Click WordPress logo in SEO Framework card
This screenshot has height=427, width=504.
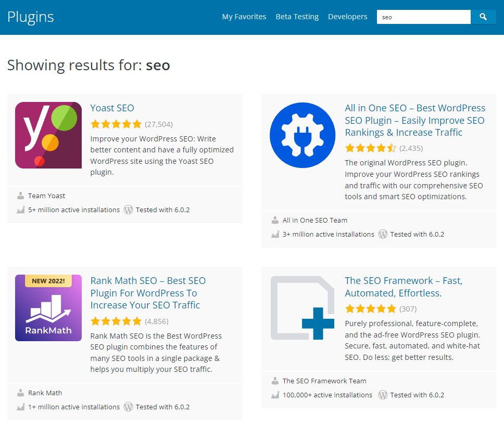pyautogui.click(x=383, y=395)
